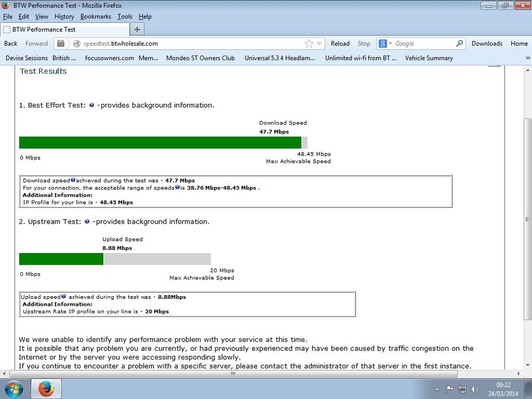Viewport: 532px width, 399px height.
Task: Click the Reload button
Action: 340,44
